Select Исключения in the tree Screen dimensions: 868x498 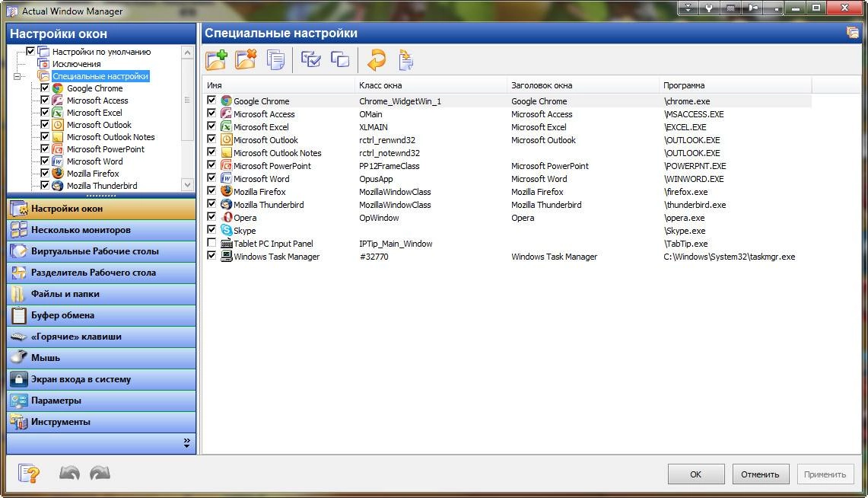click(x=76, y=64)
